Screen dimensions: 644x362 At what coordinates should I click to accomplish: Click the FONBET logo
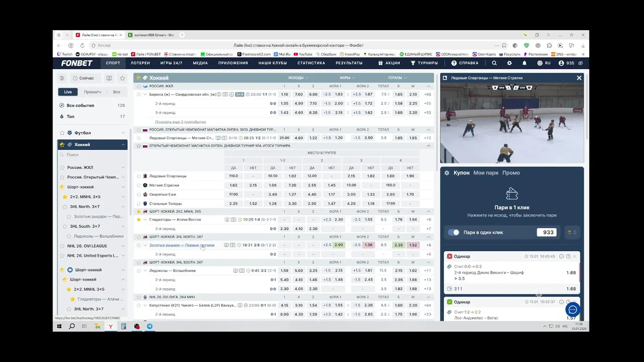pos(76,63)
